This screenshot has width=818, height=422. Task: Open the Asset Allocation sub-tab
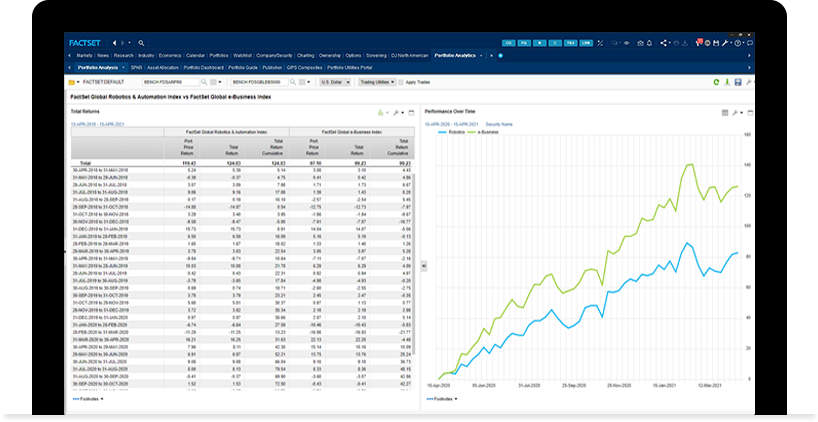(x=163, y=67)
